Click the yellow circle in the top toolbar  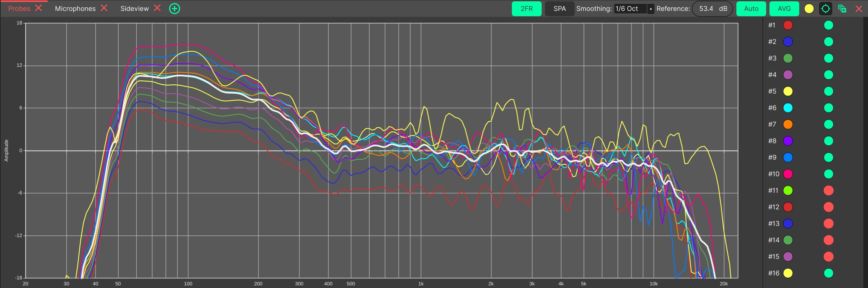(x=809, y=9)
